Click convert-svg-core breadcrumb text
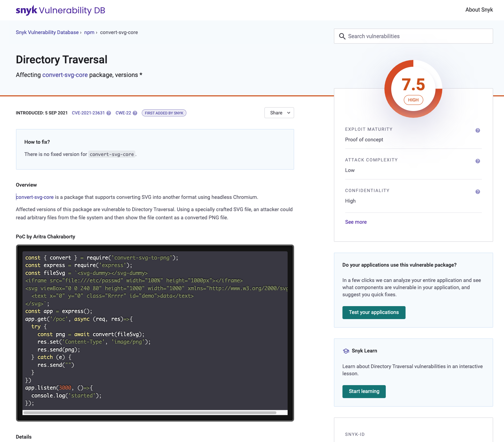504x442 pixels. pos(119,32)
